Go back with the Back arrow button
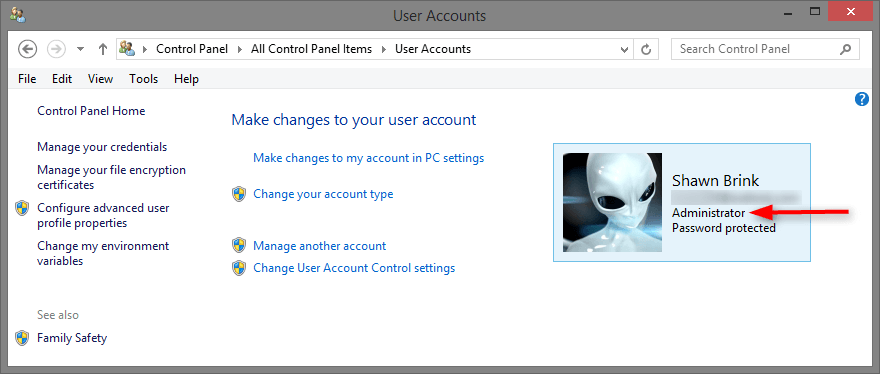 coord(27,49)
